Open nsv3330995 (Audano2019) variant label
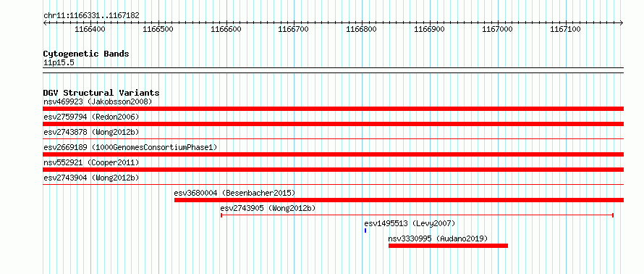 pos(438,238)
